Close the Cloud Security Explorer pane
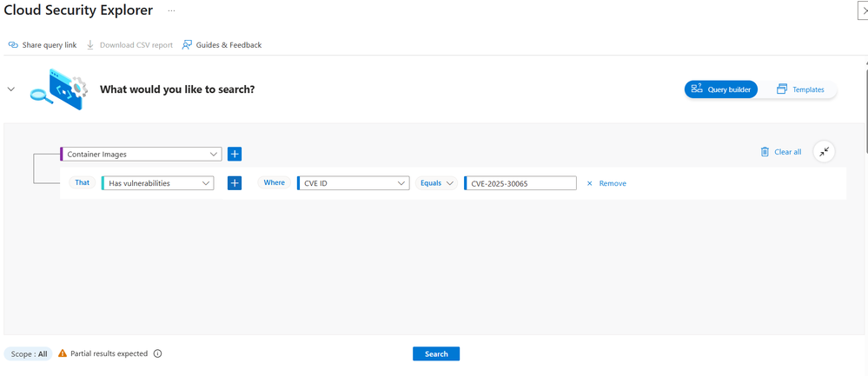 click(863, 10)
